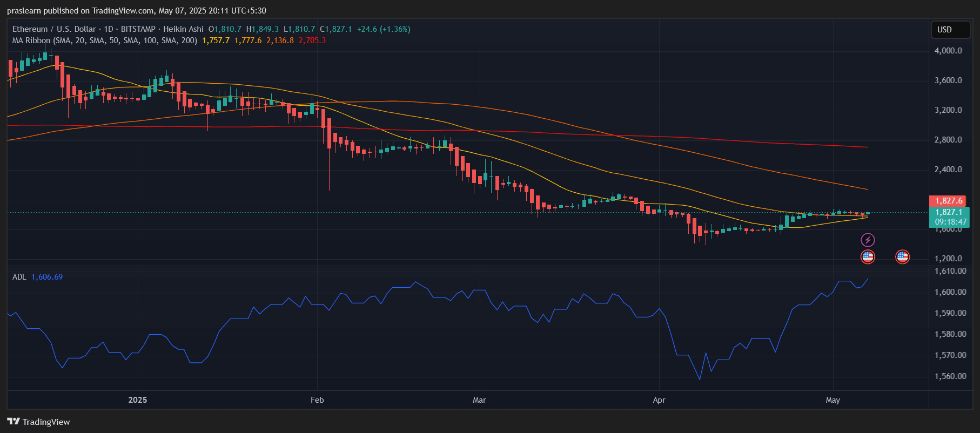Open the USD currency selector

pos(950,30)
